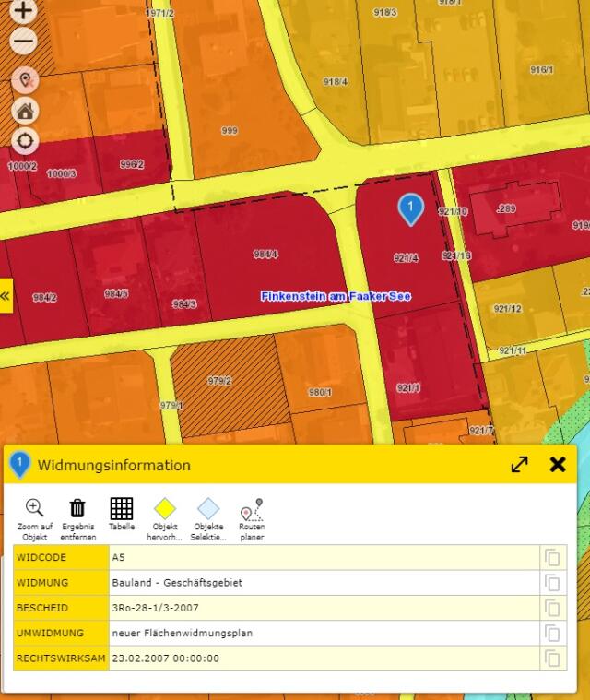590x700 pixels.
Task: Click the remove location marker icon
Action: click(x=25, y=79)
